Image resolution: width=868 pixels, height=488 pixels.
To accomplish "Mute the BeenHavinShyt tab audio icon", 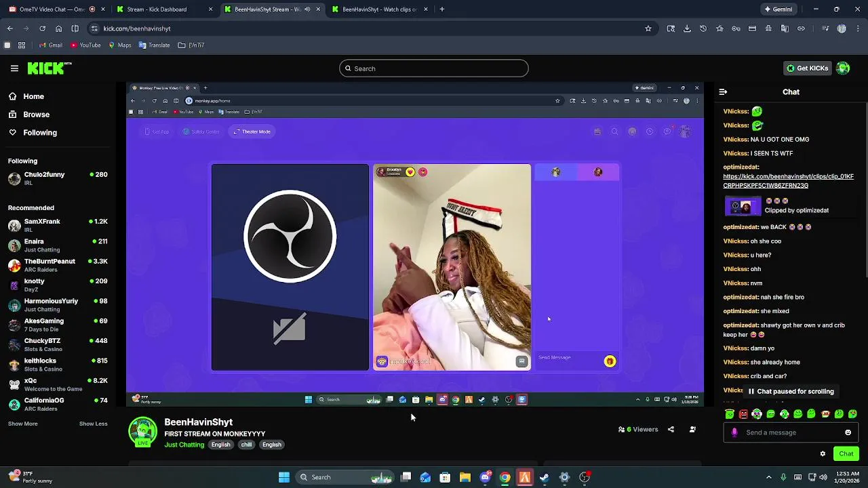I will tap(307, 9).
